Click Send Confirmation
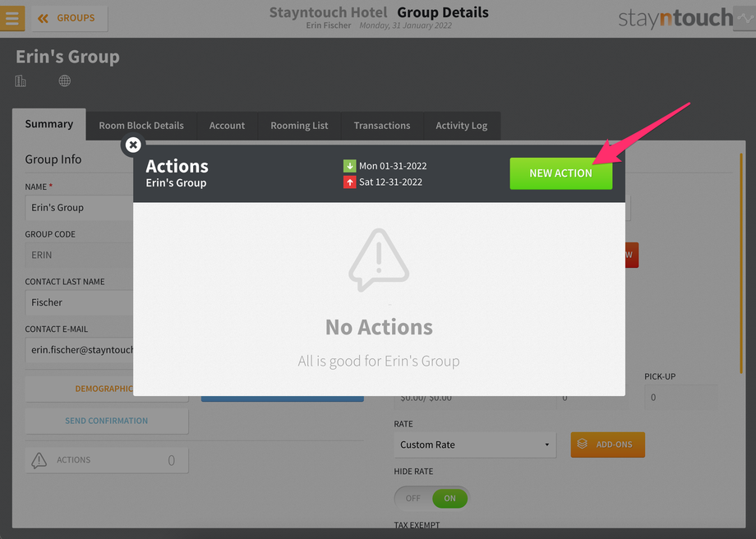 point(107,421)
